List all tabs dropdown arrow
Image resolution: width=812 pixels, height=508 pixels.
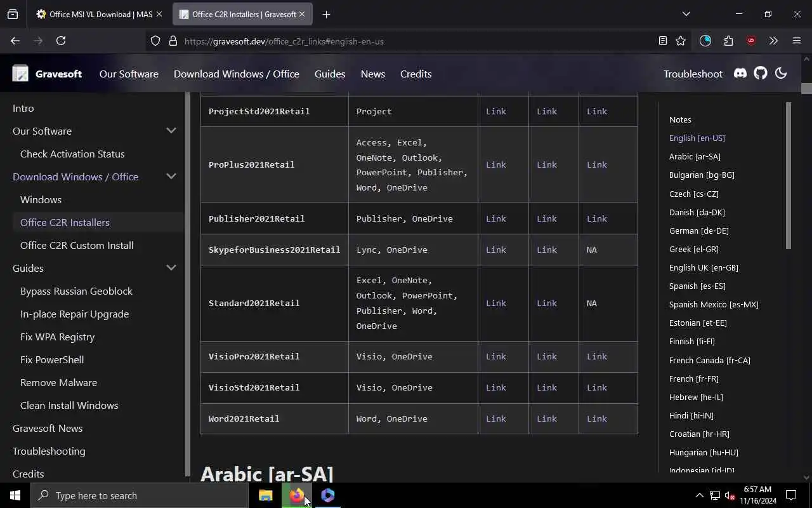point(686,14)
